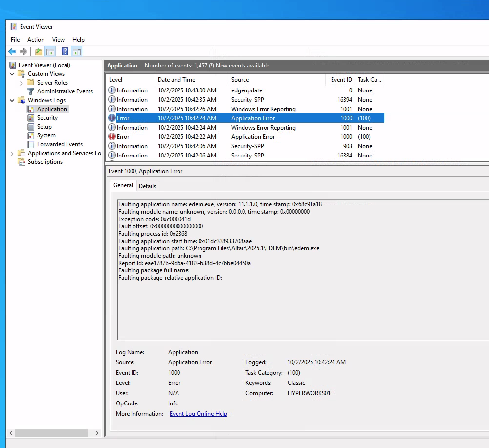Screen dimensions: 489x448
Task: Toggle the Show/Hide Action Pane icon
Action: coord(76,51)
